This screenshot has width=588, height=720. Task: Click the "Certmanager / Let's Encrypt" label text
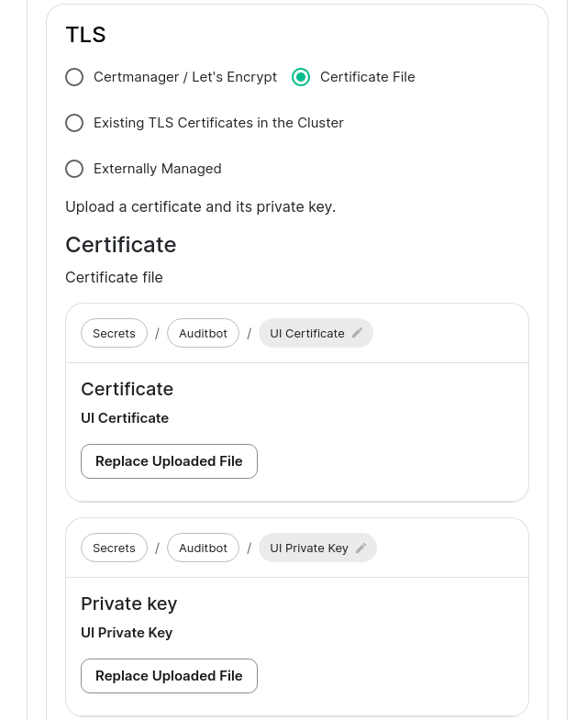185,77
